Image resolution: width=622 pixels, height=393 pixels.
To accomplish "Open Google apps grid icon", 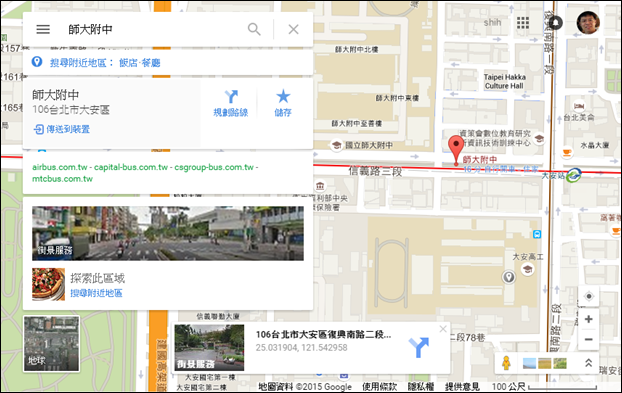I will (x=523, y=23).
